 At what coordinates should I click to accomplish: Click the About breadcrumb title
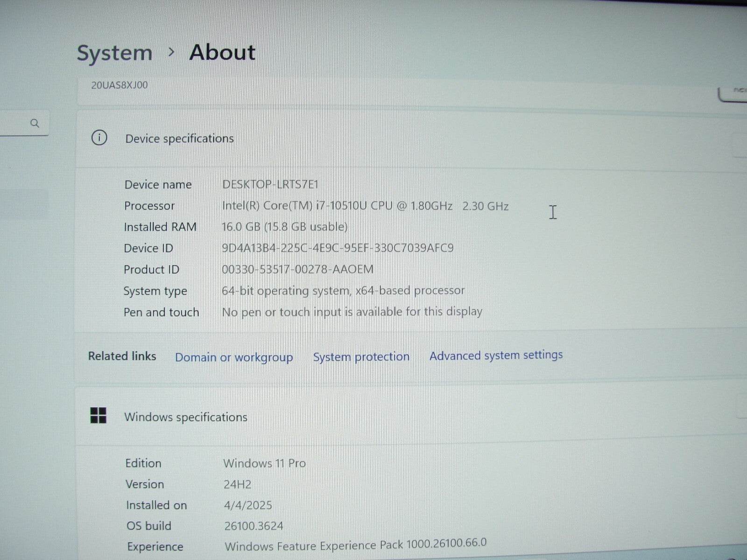(x=222, y=52)
